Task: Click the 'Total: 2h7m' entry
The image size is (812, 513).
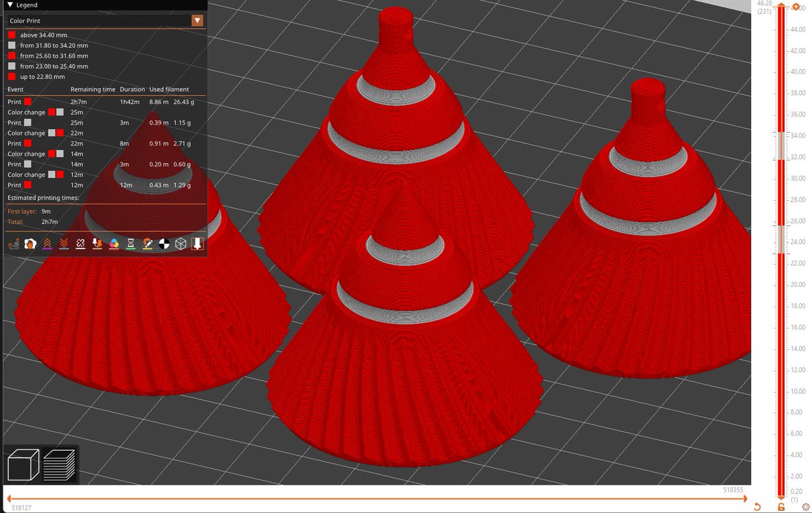Action: [x=32, y=221]
